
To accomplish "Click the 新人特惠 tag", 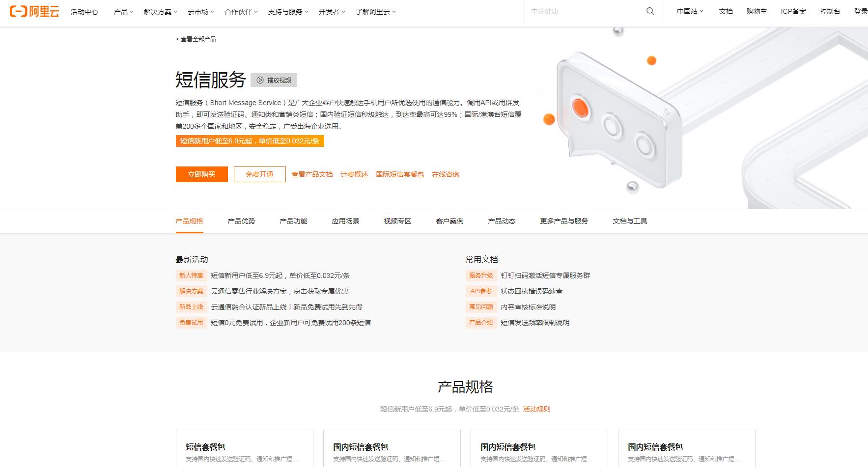I will coord(191,275).
